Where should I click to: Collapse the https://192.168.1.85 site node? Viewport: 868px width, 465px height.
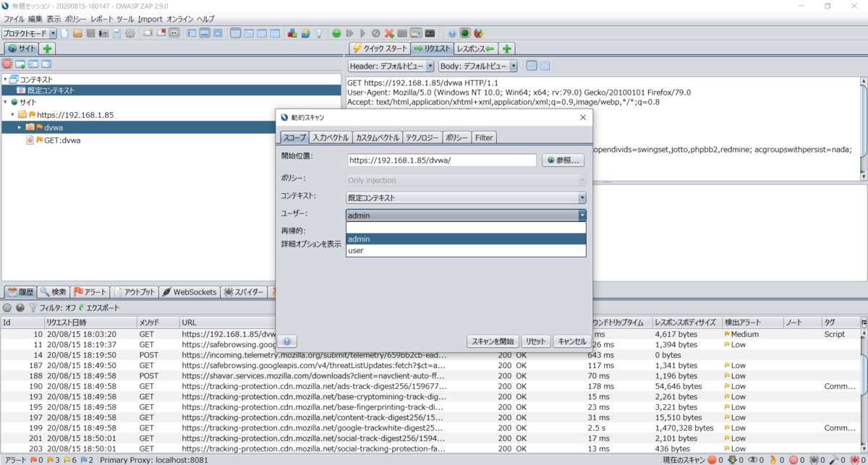click(x=13, y=114)
